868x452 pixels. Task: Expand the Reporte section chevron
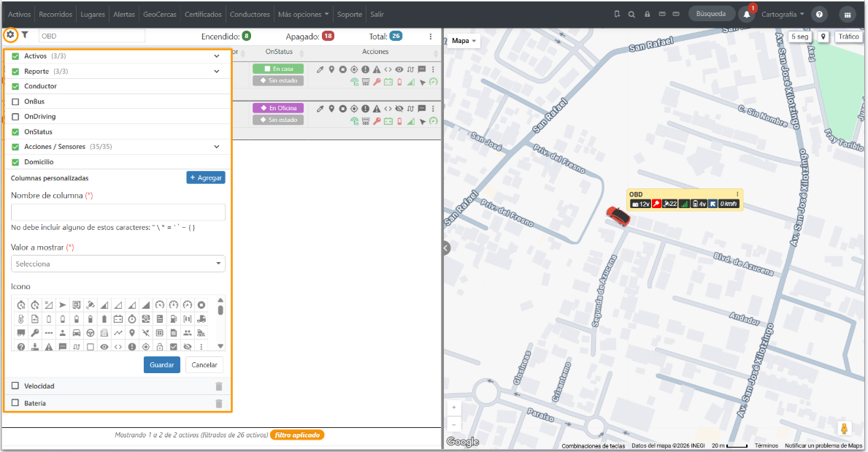[216, 72]
